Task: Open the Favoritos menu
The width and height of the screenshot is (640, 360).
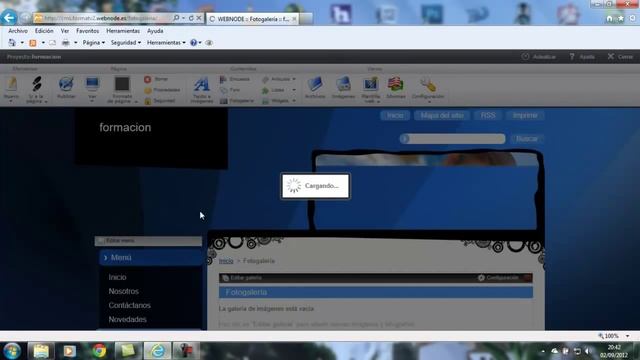Action: [x=87, y=31]
